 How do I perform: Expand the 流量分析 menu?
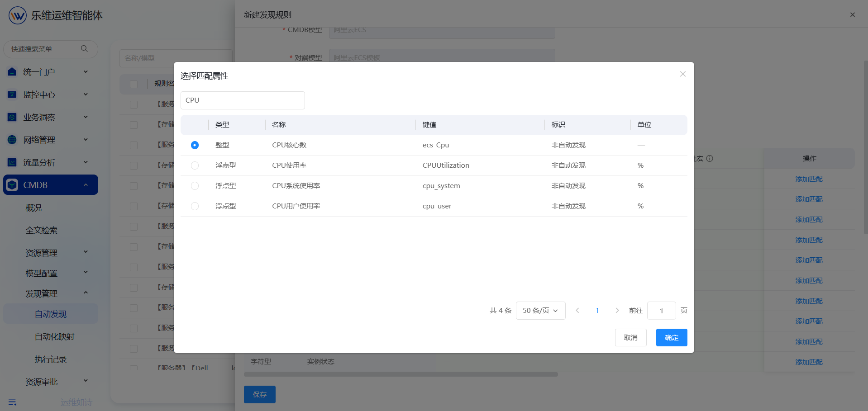click(x=86, y=162)
